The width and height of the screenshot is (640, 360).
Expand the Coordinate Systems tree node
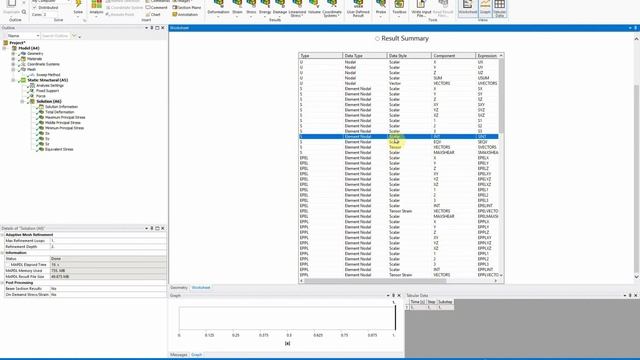click(x=13, y=64)
